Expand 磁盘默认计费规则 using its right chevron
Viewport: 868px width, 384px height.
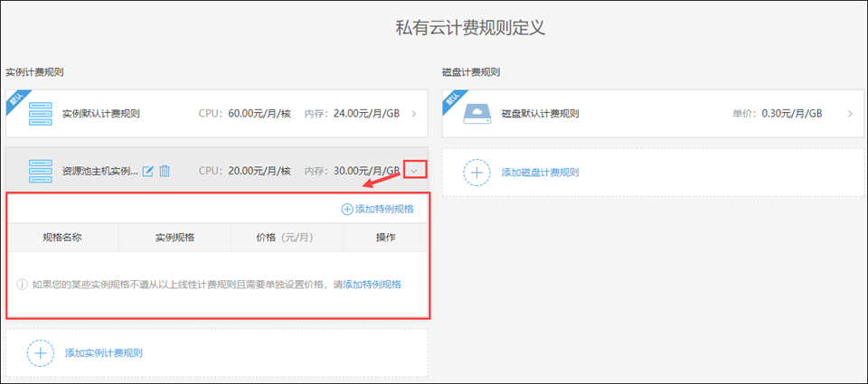click(x=850, y=114)
